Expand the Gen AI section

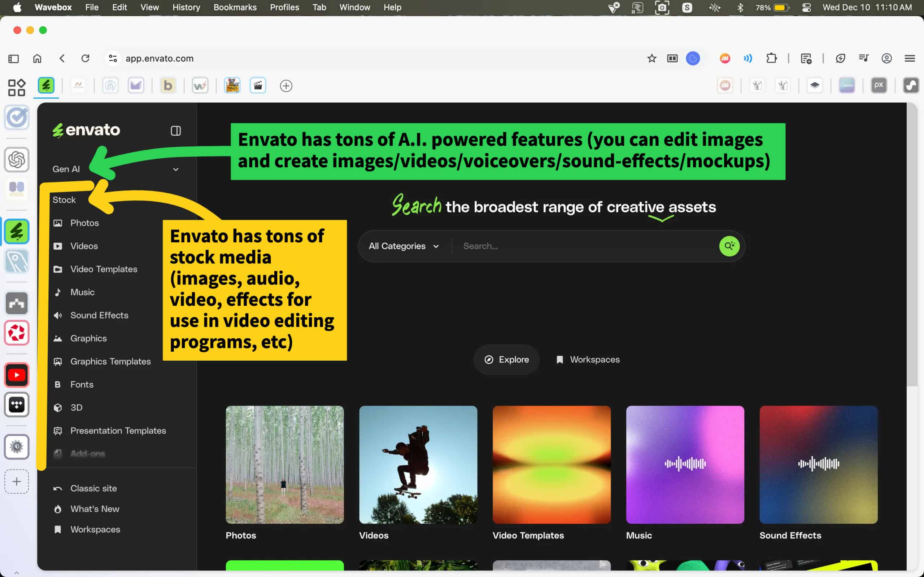click(x=175, y=169)
